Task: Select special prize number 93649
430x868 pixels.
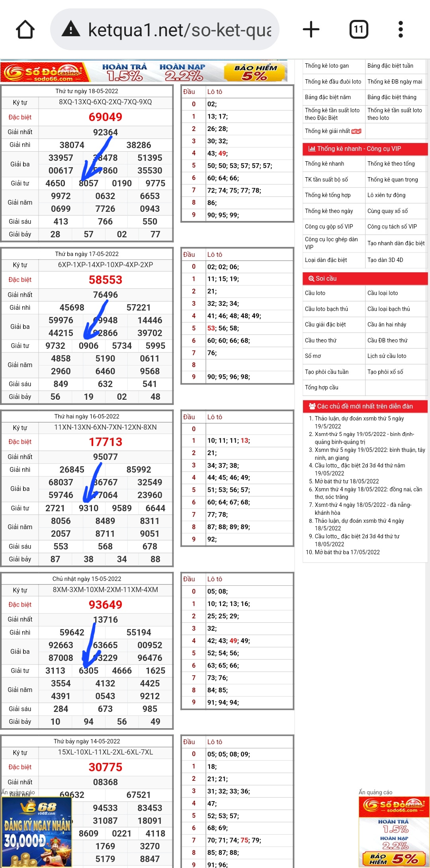Action: click(x=106, y=605)
